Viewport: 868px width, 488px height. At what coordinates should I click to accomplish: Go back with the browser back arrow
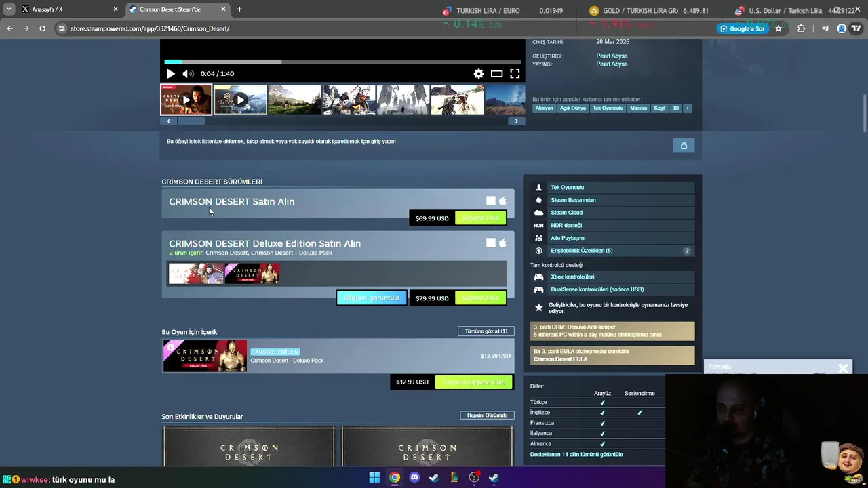click(x=9, y=28)
